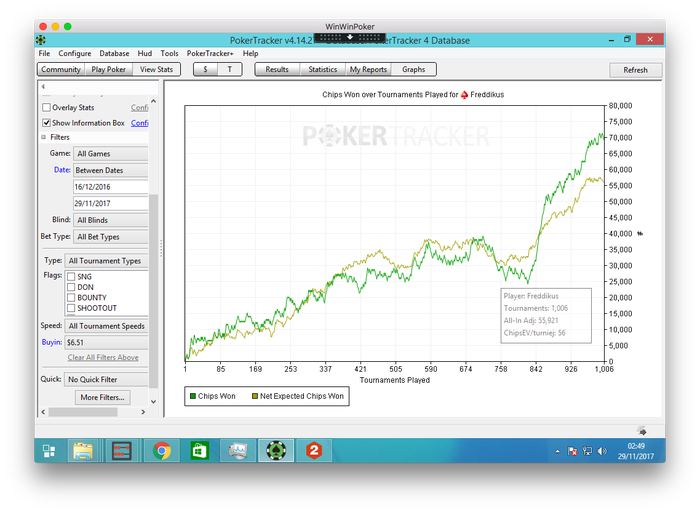Image resolution: width=700 pixels, height=512 pixels.
Task: Switch to PokerTracker chip taskbar icon
Action: tap(276, 451)
